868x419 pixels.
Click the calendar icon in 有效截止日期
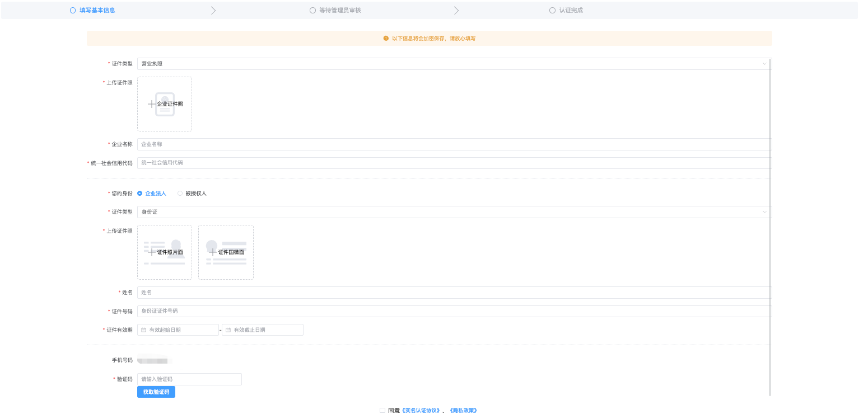(228, 330)
